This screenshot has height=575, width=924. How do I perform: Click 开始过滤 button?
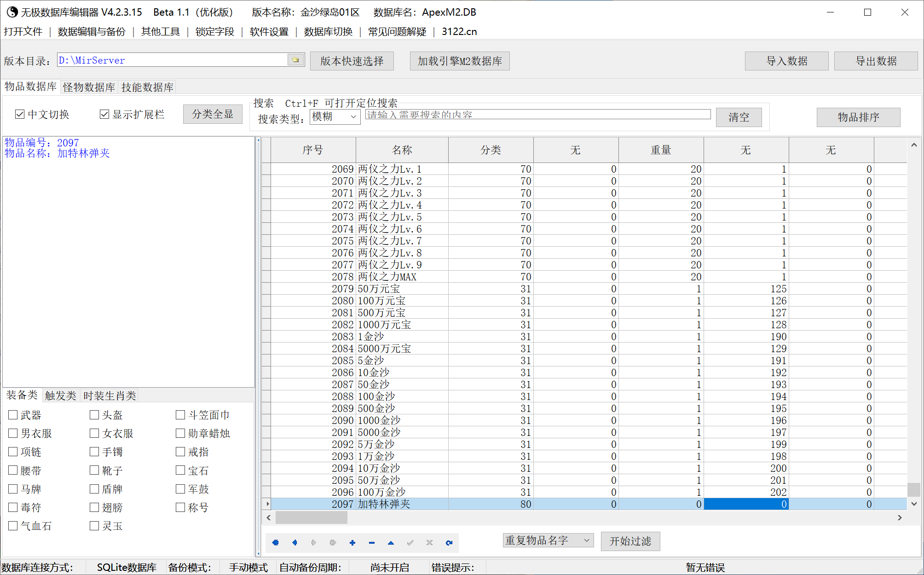[x=630, y=541]
